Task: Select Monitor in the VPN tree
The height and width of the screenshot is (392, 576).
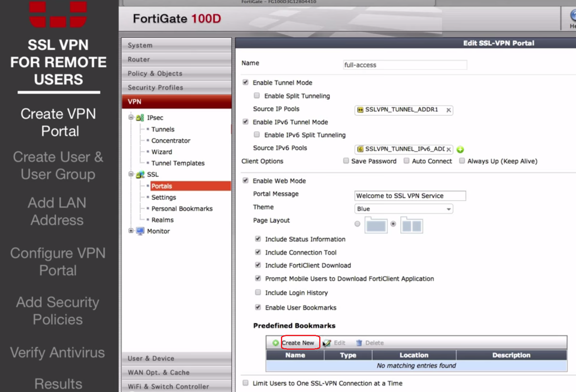Action: tap(159, 231)
